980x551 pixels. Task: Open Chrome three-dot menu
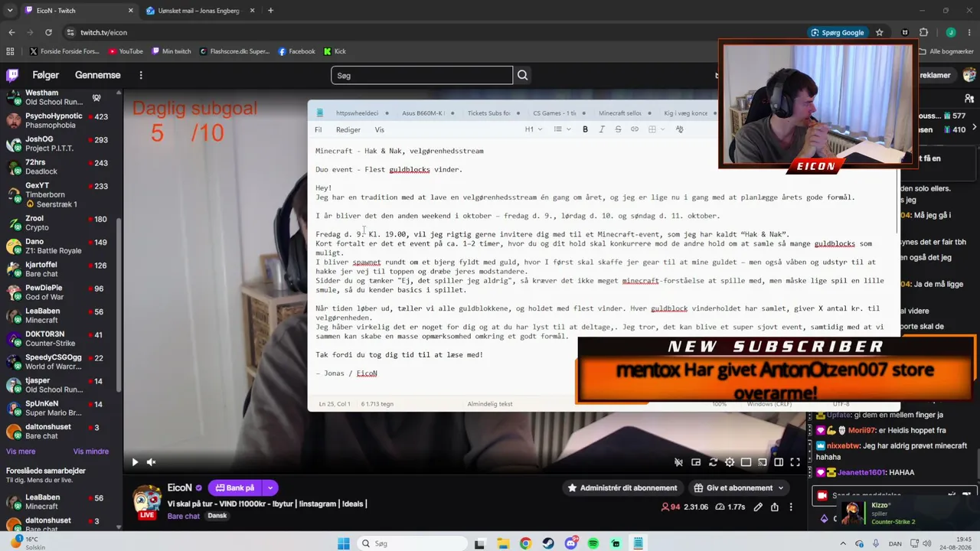tap(969, 32)
